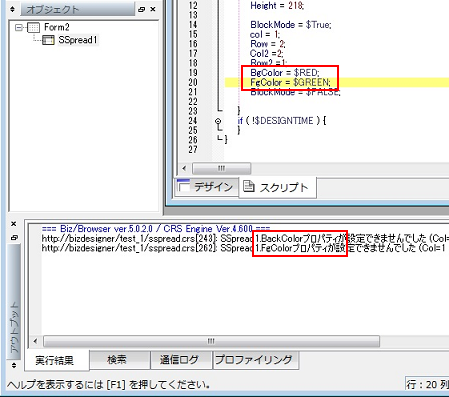Select the Form2 form icon
Screen dimensions: 449x397
coord(33,28)
